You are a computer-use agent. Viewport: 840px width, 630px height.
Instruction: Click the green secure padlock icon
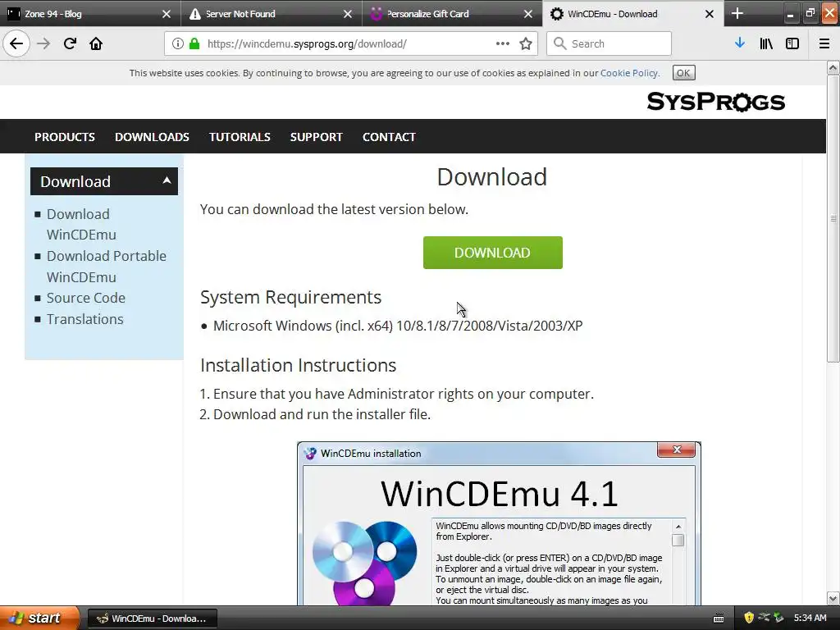point(194,44)
